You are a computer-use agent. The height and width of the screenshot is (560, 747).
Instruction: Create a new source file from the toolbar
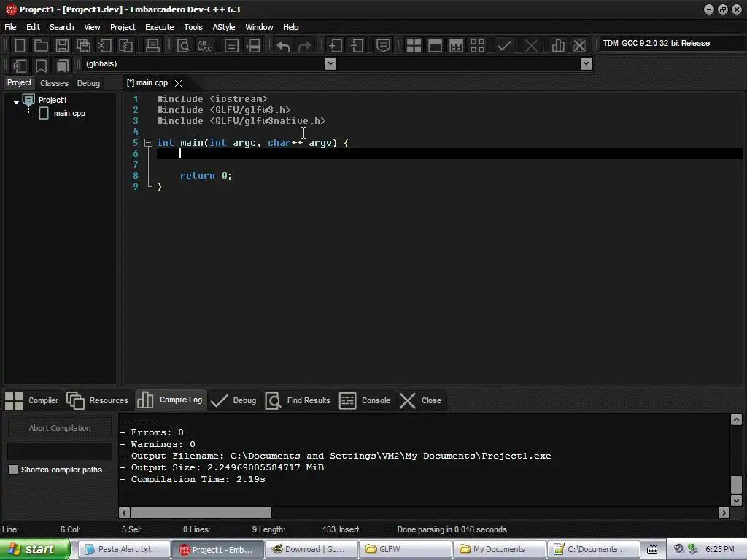(20, 46)
